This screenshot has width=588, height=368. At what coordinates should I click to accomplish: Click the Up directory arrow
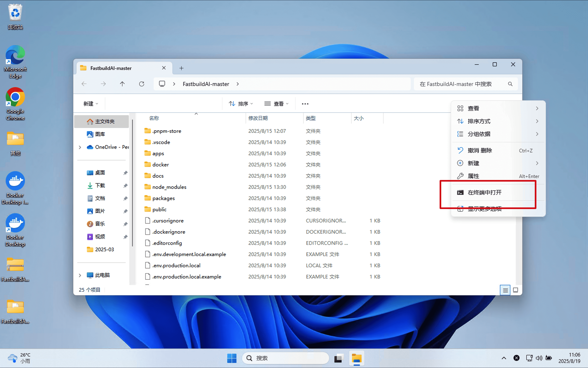[x=122, y=84]
